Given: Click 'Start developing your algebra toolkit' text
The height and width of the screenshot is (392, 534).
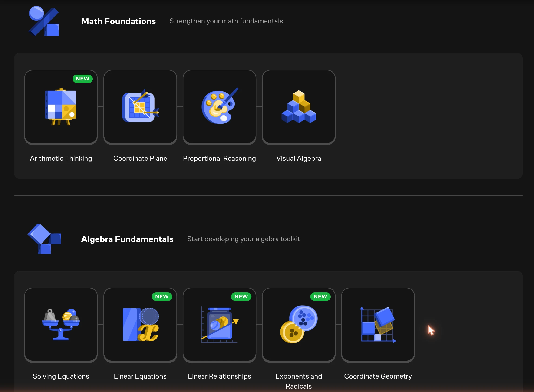Looking at the screenshot, I should tap(244, 239).
